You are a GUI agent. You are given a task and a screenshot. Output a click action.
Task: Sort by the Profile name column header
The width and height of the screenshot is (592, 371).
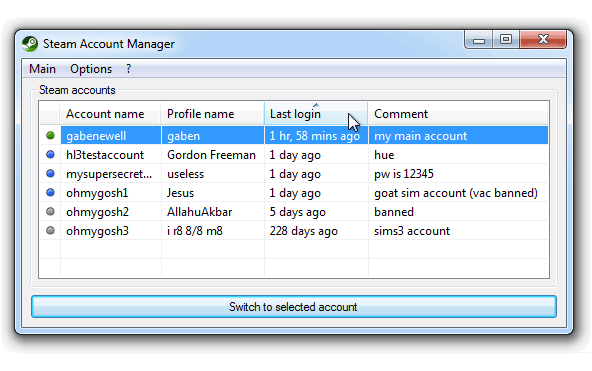213,114
